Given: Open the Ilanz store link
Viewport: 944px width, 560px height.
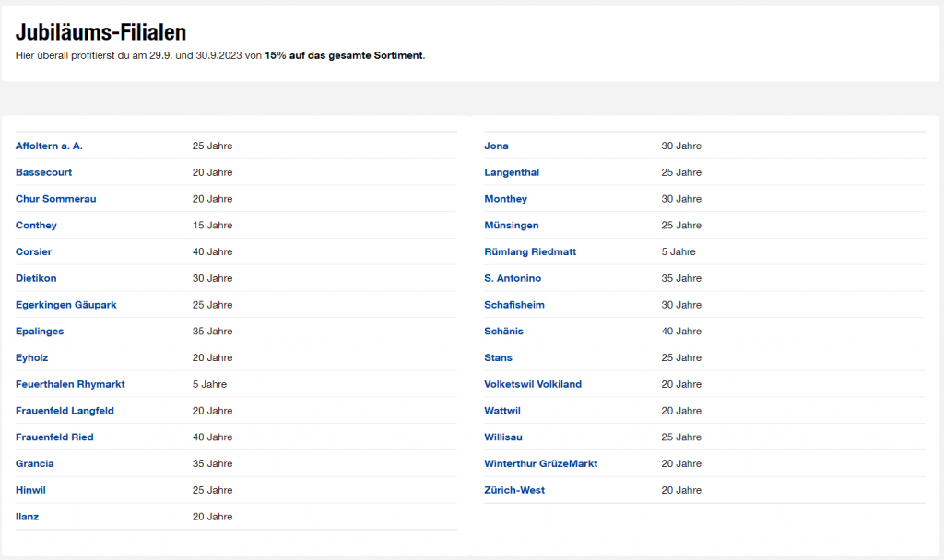Looking at the screenshot, I should point(27,517).
